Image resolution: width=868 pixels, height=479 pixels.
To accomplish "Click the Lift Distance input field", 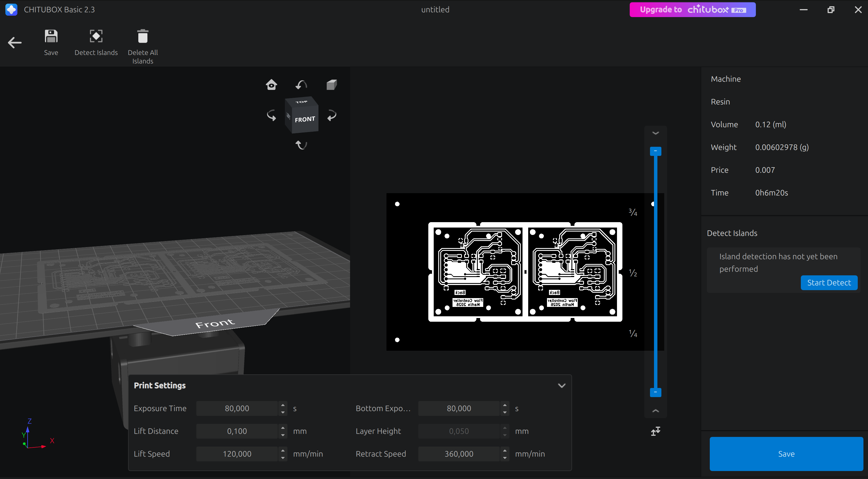I will [x=237, y=431].
